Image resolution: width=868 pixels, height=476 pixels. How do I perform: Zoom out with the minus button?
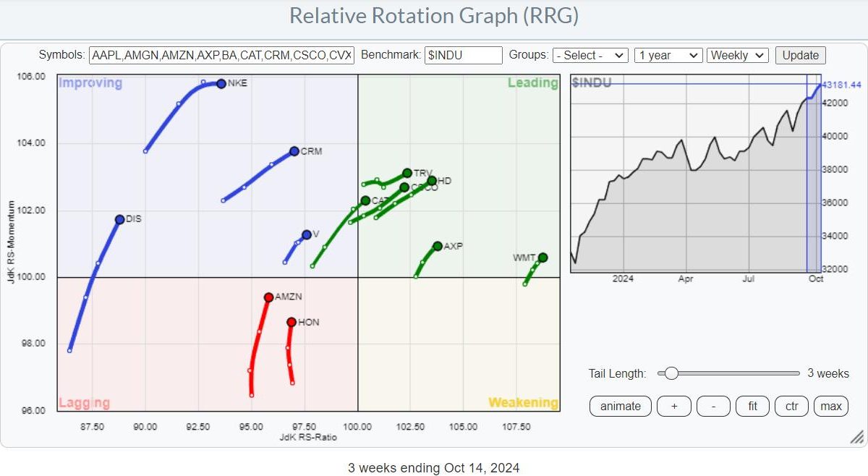pyautogui.click(x=713, y=406)
